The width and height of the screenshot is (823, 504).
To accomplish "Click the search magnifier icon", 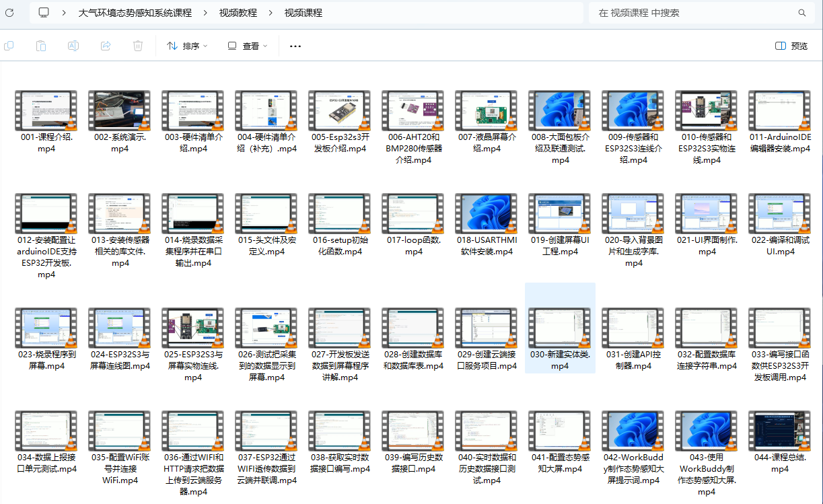I will point(802,13).
